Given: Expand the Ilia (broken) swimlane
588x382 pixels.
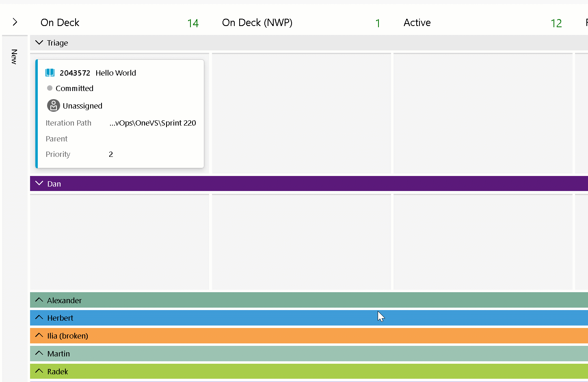Looking at the screenshot, I should (x=39, y=336).
